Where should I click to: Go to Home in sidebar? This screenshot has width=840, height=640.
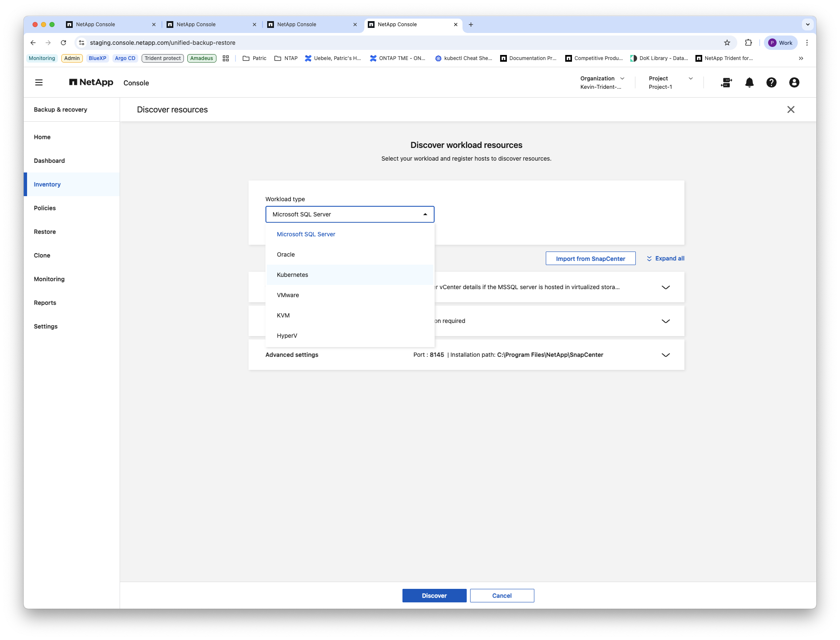72,137
